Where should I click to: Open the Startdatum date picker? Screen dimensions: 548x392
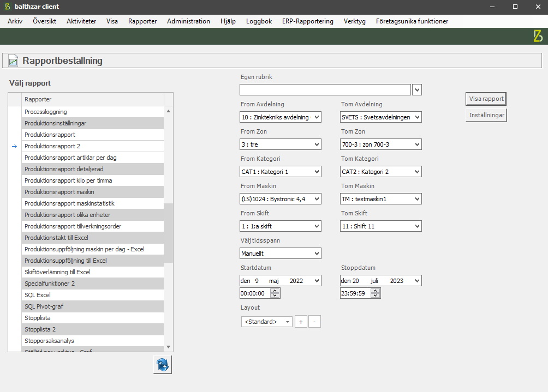click(x=317, y=281)
